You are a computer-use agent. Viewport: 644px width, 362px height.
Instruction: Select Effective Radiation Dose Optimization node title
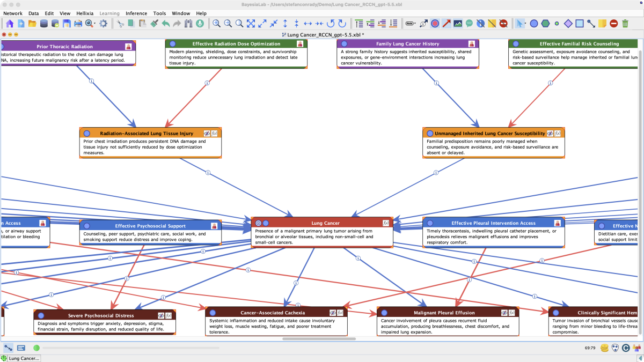(236, 43)
